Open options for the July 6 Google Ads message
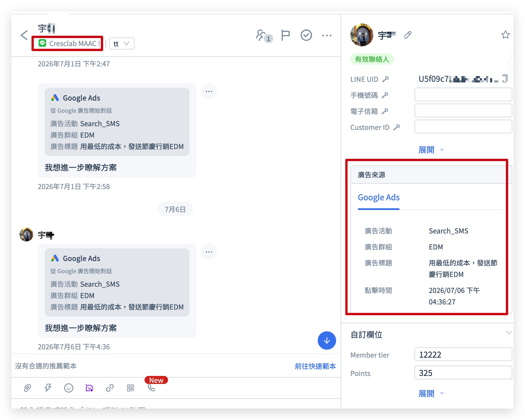The width and height of the screenshot is (525, 420). 209,252
